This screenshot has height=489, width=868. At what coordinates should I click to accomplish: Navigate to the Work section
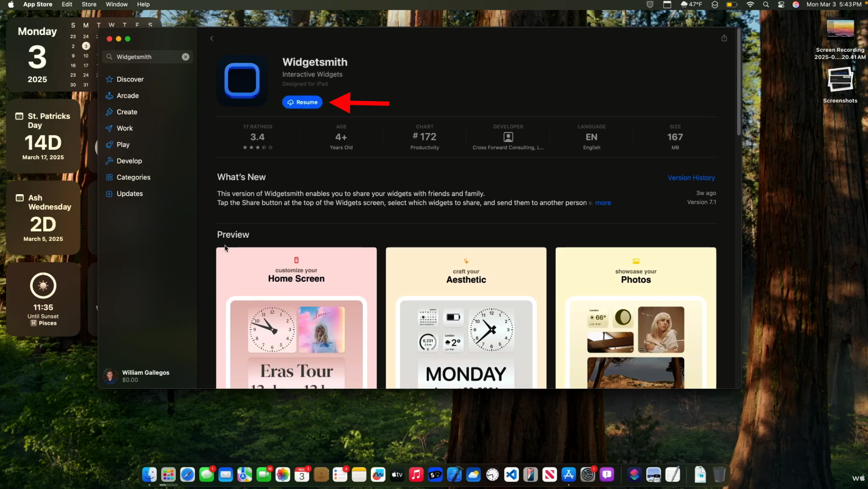click(x=124, y=128)
